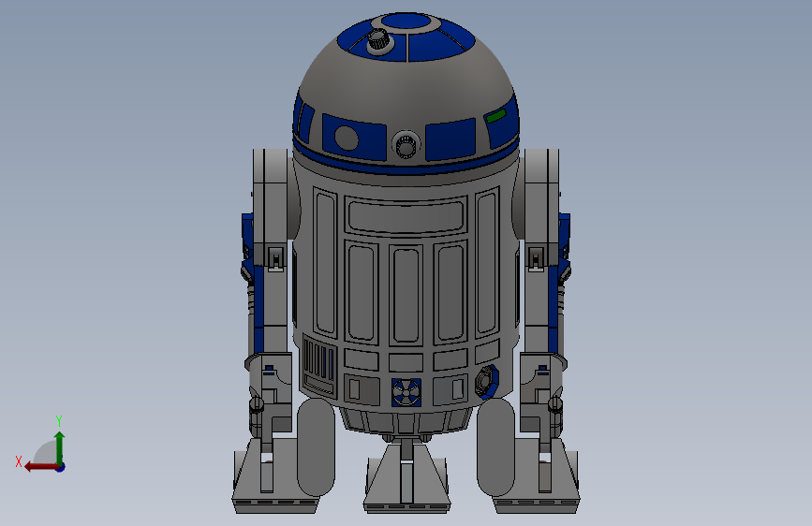Image resolution: width=812 pixels, height=526 pixels.
Task: Select the blue round port on lower body
Action: (x=487, y=382)
